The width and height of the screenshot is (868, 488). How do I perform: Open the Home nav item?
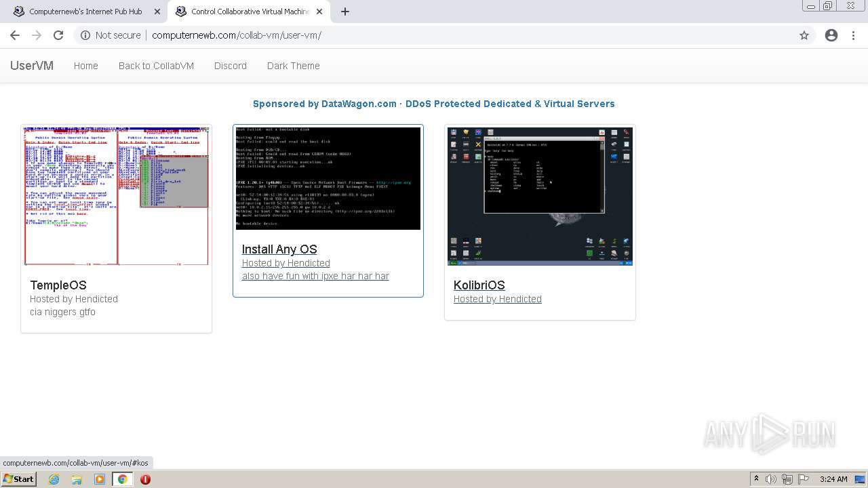(x=86, y=66)
